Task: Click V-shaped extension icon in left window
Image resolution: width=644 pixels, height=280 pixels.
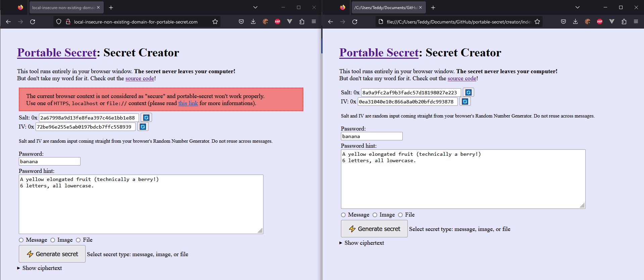Action: point(290,22)
